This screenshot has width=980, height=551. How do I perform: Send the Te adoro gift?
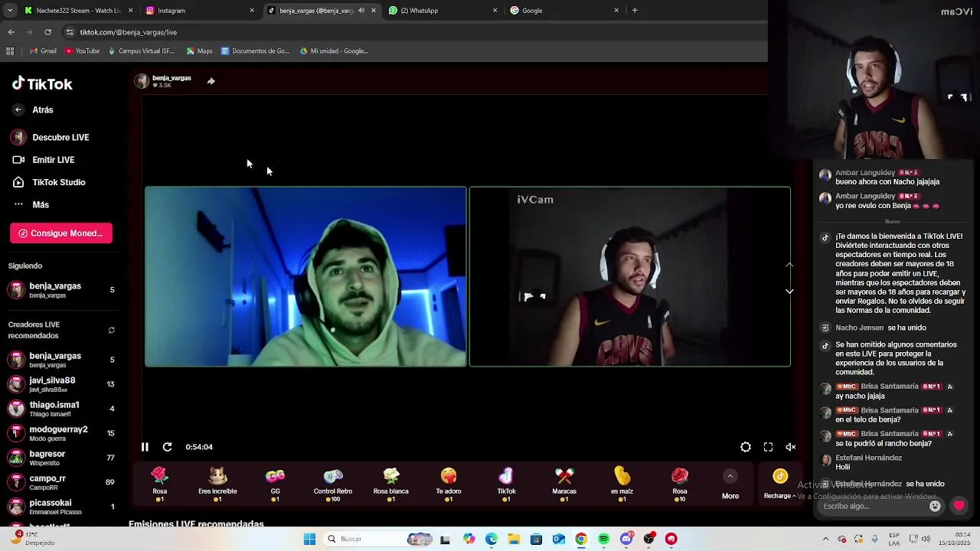449,484
